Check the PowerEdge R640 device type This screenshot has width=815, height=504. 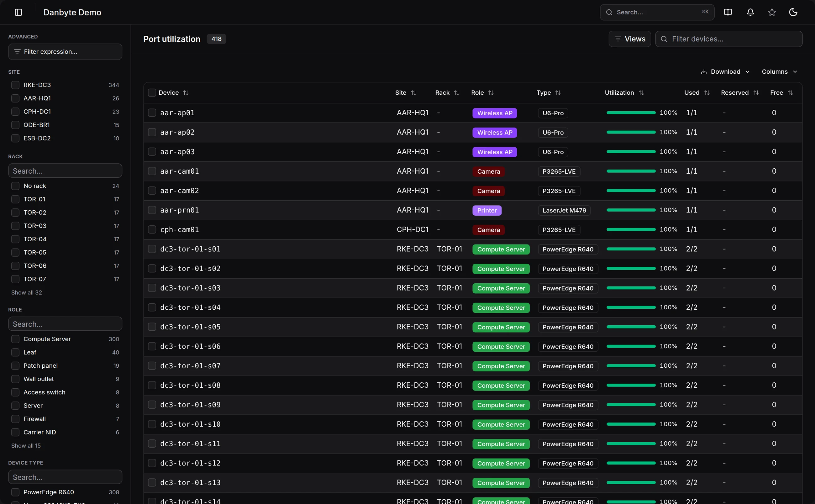15,492
